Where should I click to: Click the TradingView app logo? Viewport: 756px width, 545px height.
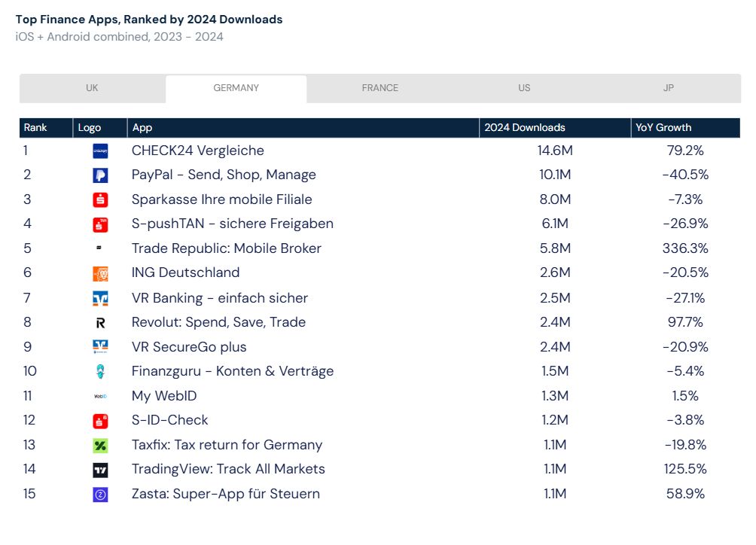coord(100,470)
